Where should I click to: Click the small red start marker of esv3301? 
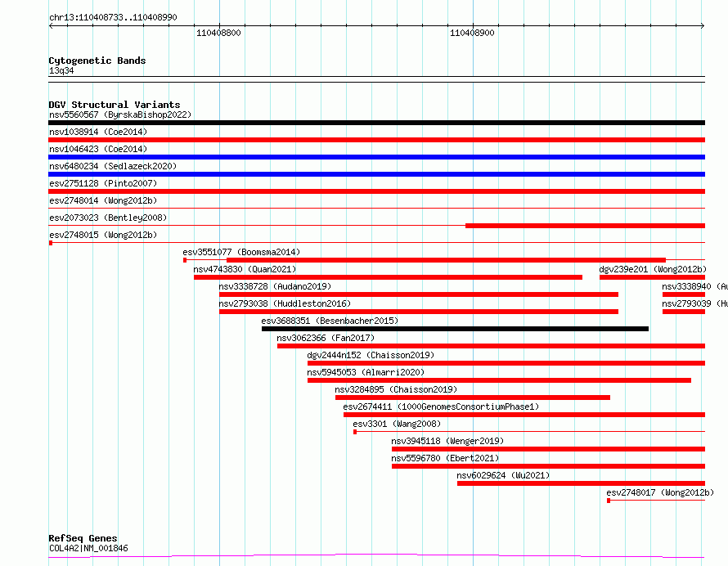coord(355,432)
